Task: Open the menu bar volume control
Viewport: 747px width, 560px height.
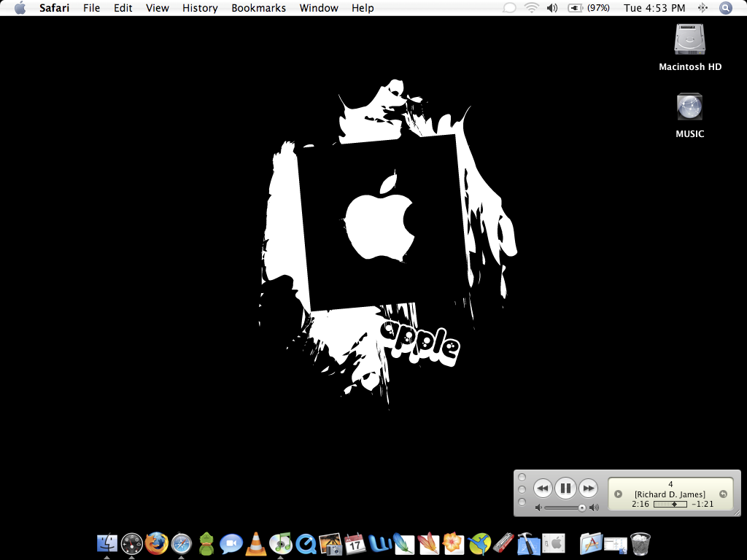Action: coord(552,7)
